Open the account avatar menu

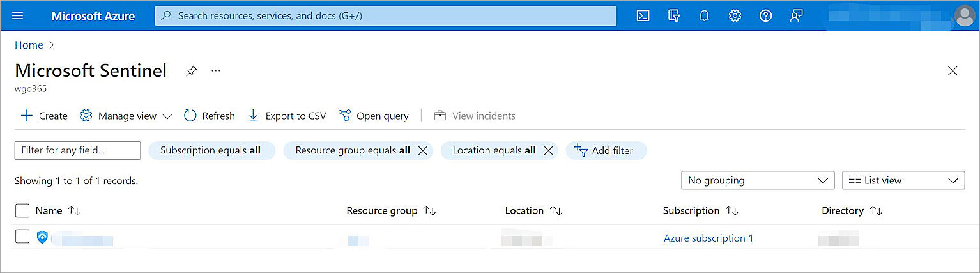963,15
